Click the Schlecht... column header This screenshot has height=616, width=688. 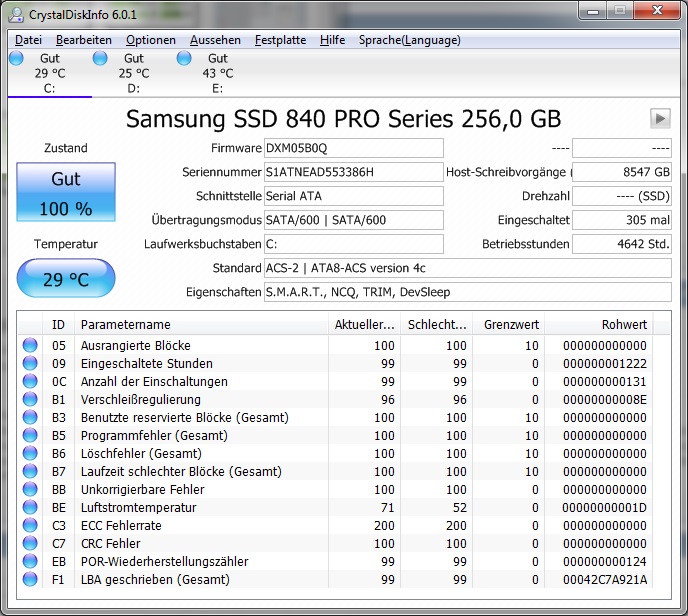coord(437,324)
